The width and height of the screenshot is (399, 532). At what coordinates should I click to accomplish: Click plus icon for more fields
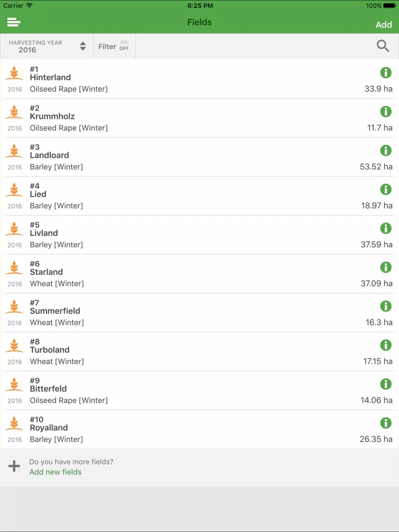pos(14,466)
